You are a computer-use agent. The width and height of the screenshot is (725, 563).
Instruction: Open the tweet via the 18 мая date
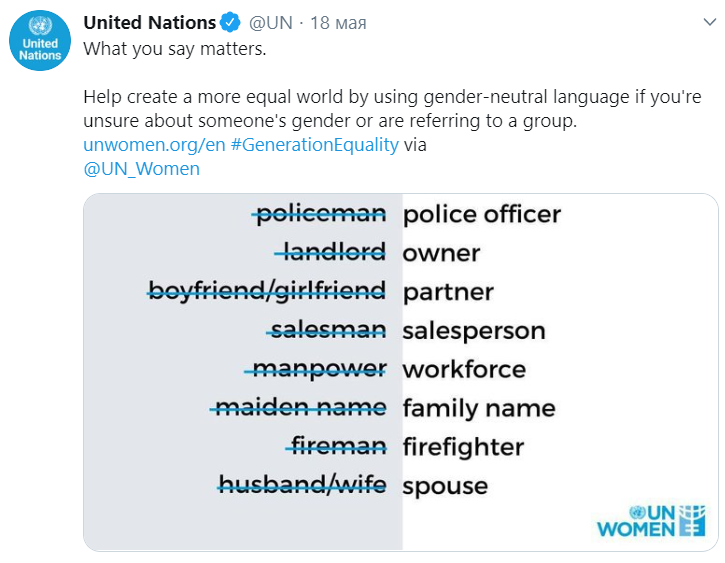[338, 22]
